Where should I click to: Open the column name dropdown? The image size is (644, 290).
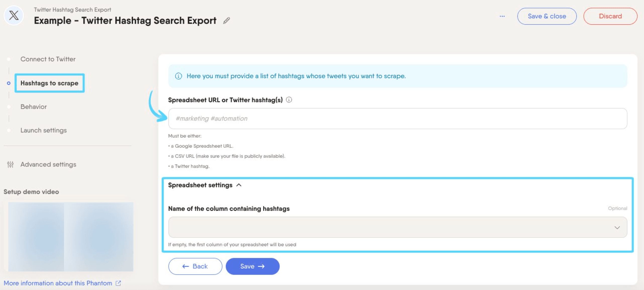[x=398, y=227]
